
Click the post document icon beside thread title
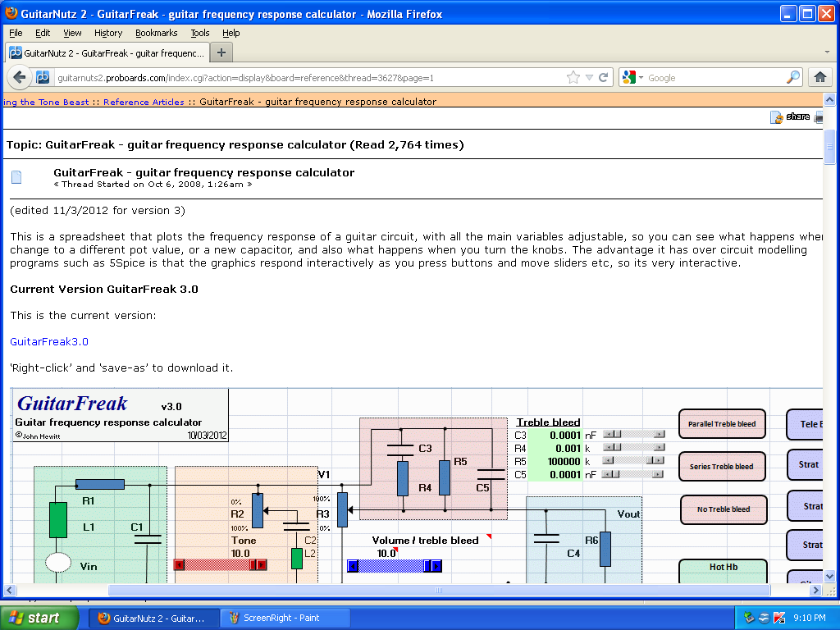[x=16, y=177]
